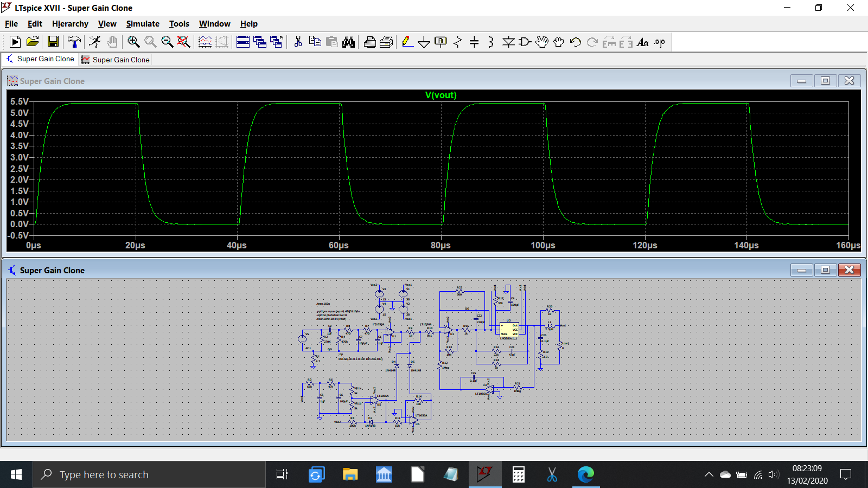Switch to the waveform Super Gain Clone tab

[x=116, y=60]
